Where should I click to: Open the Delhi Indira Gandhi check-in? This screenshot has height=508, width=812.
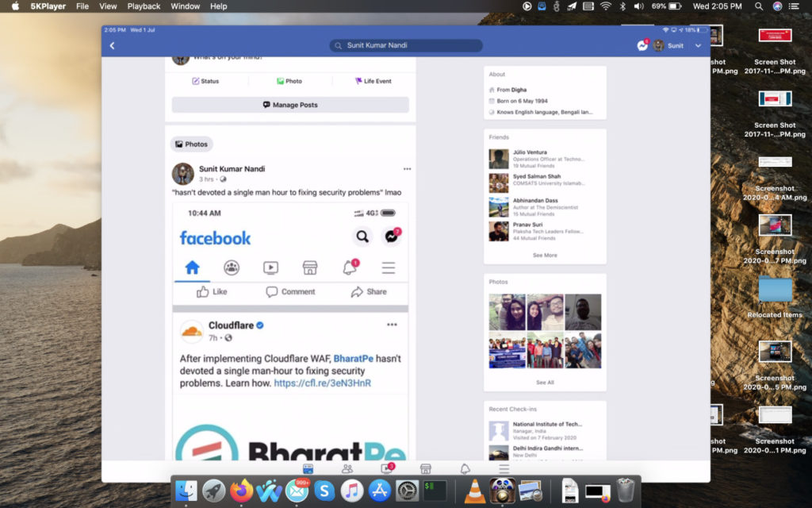pos(545,452)
